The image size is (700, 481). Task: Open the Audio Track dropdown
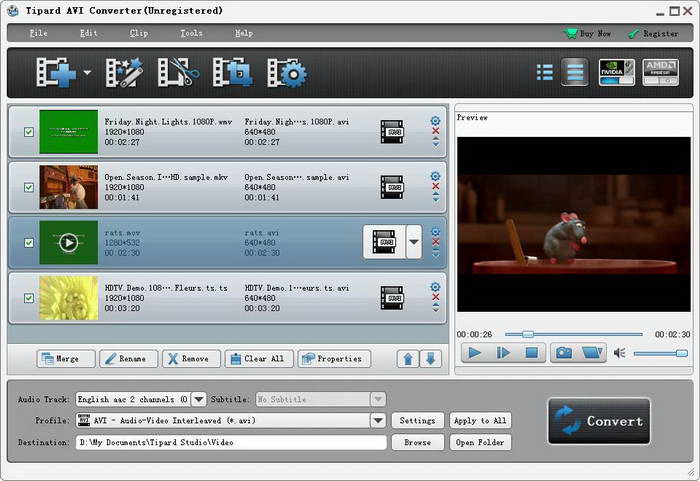pyautogui.click(x=198, y=399)
